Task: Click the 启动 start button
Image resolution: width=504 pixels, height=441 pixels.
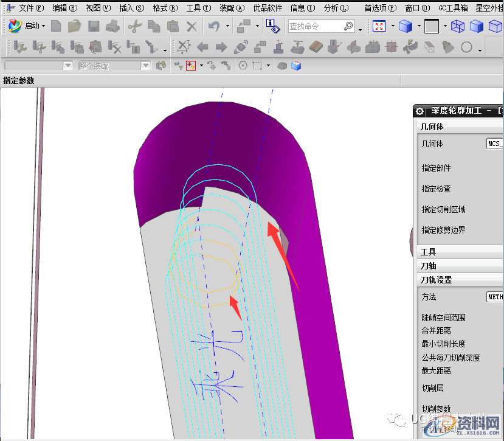Action: (27, 26)
